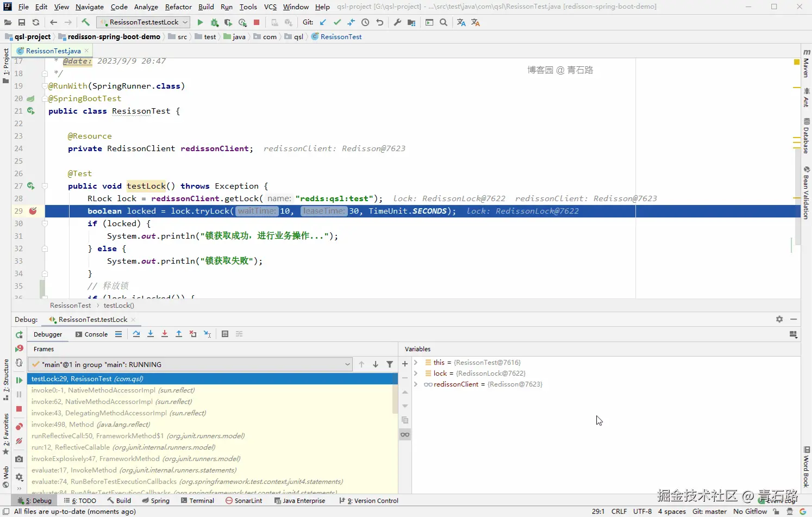Step into the tryLock call

tap(151, 334)
